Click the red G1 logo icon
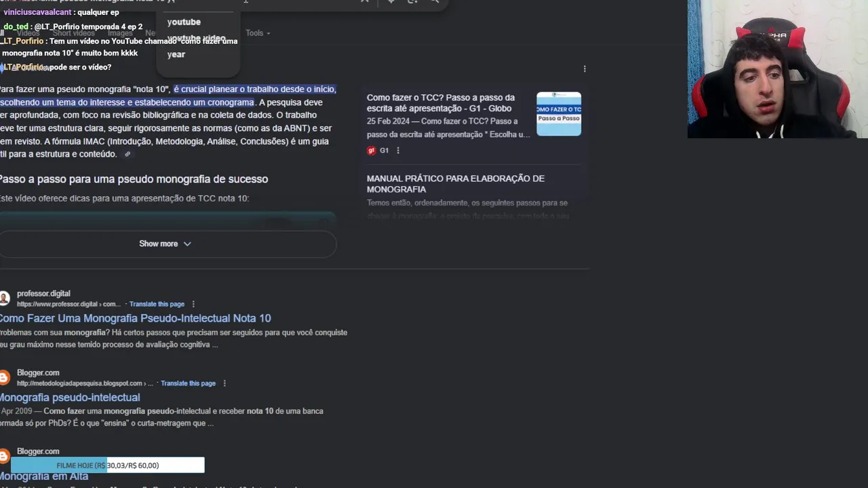868x488 pixels. 371,150
